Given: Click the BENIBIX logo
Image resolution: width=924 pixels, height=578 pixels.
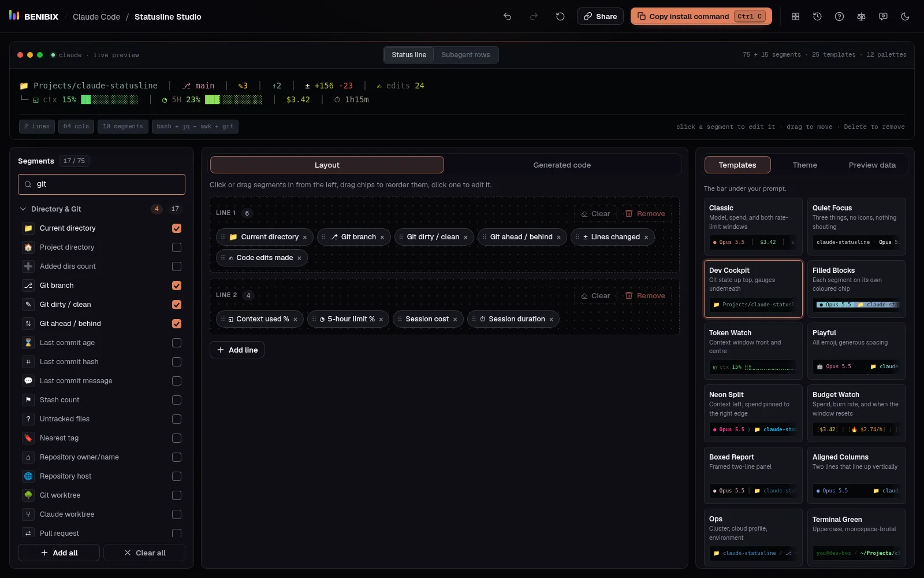Looking at the screenshot, I should [34, 16].
